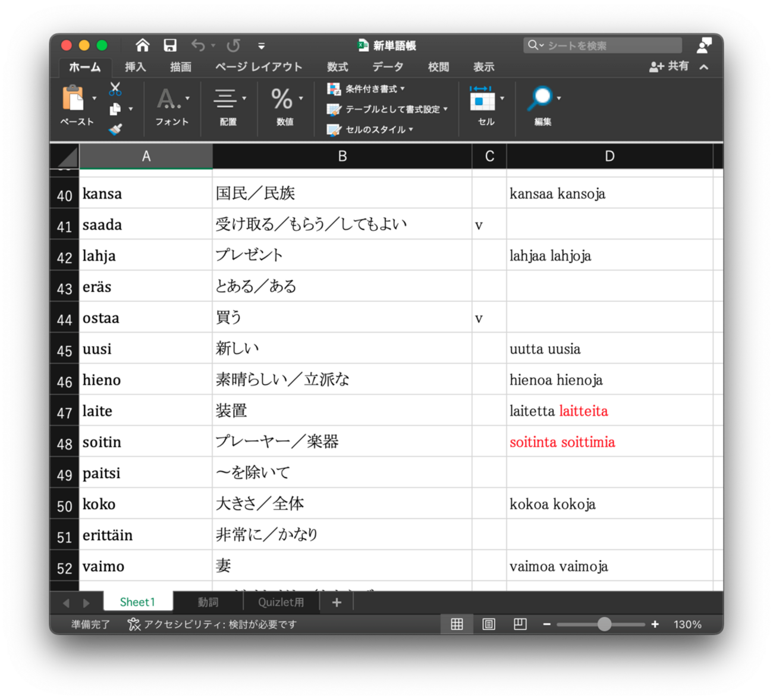Select row 47 header
The height and width of the screenshot is (700, 773).
[x=65, y=411]
